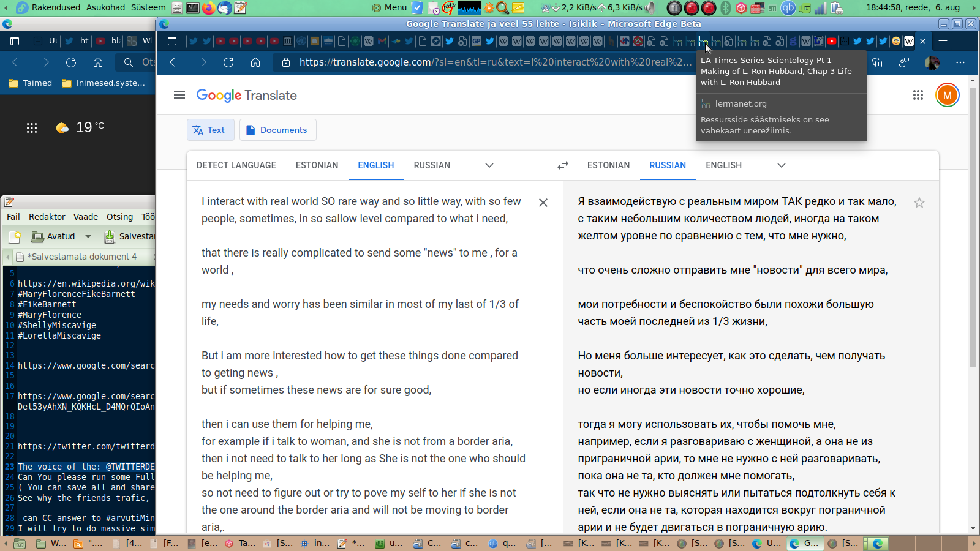The image size is (980, 551).
Task: Open the Asukohad places menu
Action: pos(105,7)
